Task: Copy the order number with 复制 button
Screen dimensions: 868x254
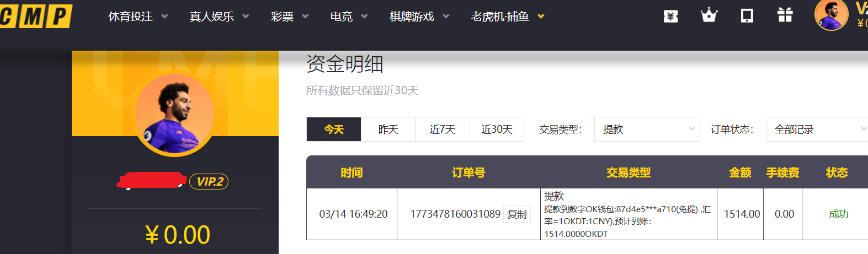Action: click(517, 214)
